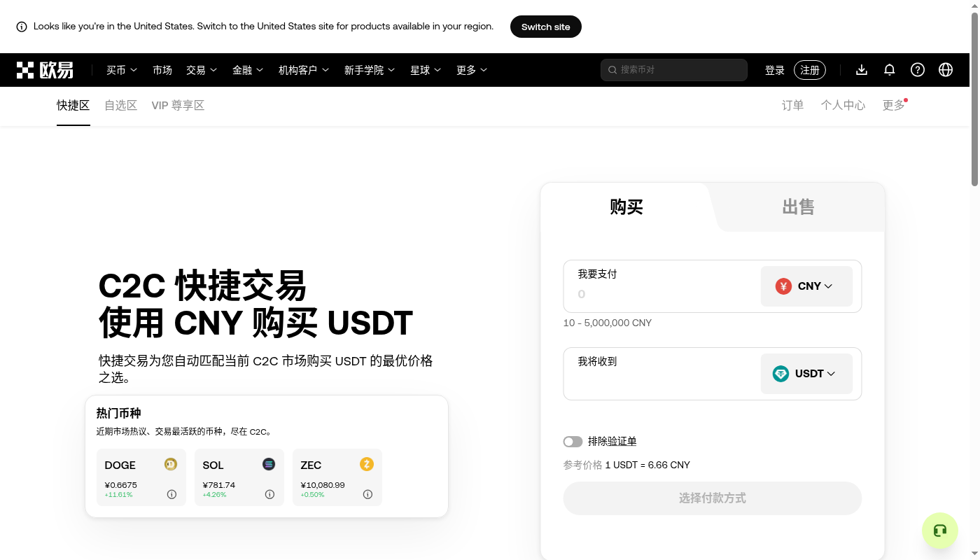The image size is (980, 560).
Task: Switch to the 快捷区 tab
Action: click(x=73, y=106)
